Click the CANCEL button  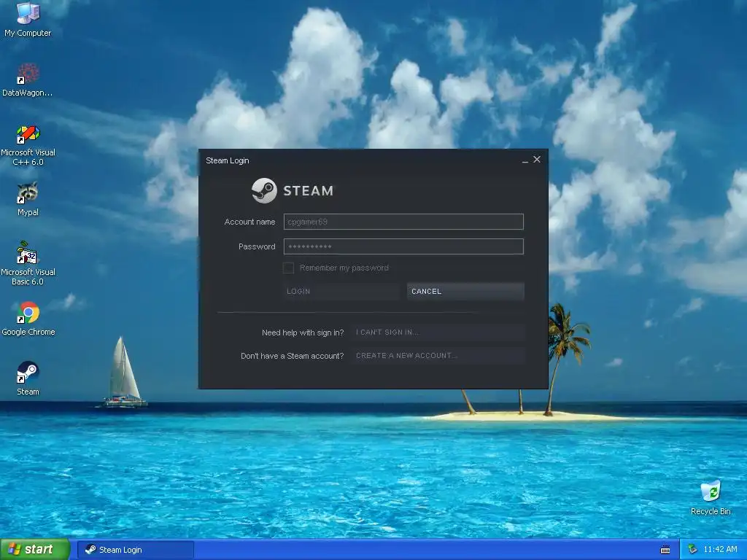pyautogui.click(x=465, y=291)
